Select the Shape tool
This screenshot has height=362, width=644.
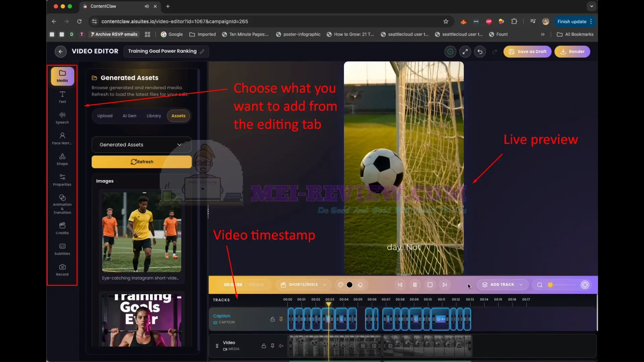point(62,159)
